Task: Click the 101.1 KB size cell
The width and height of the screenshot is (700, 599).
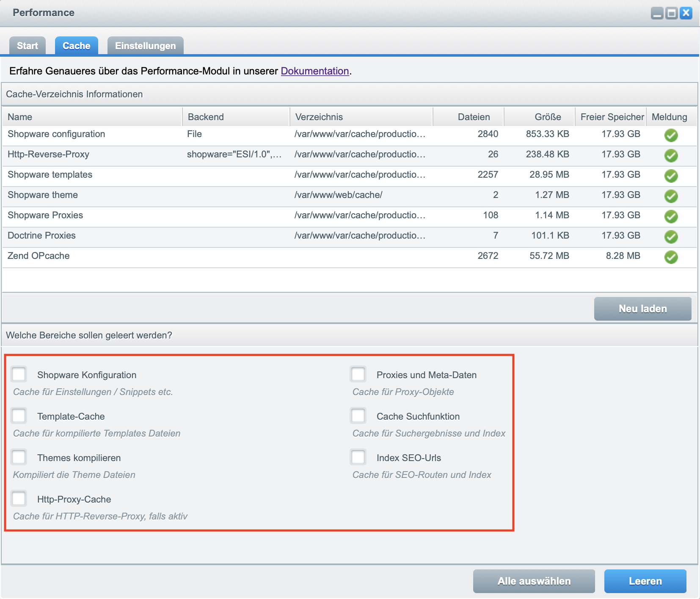Action: 550,236
